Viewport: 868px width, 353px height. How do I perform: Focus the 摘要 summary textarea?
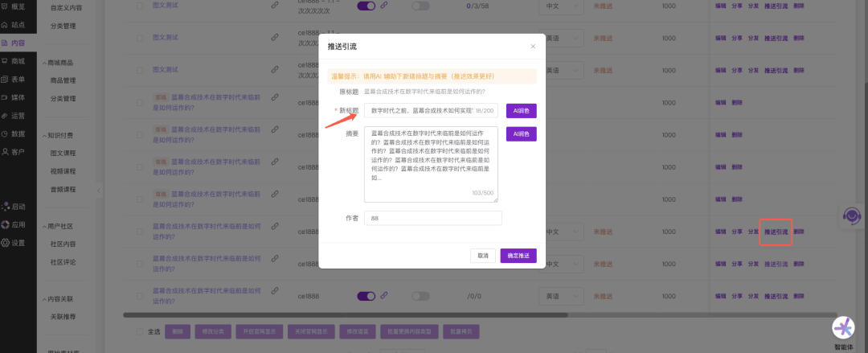431,164
